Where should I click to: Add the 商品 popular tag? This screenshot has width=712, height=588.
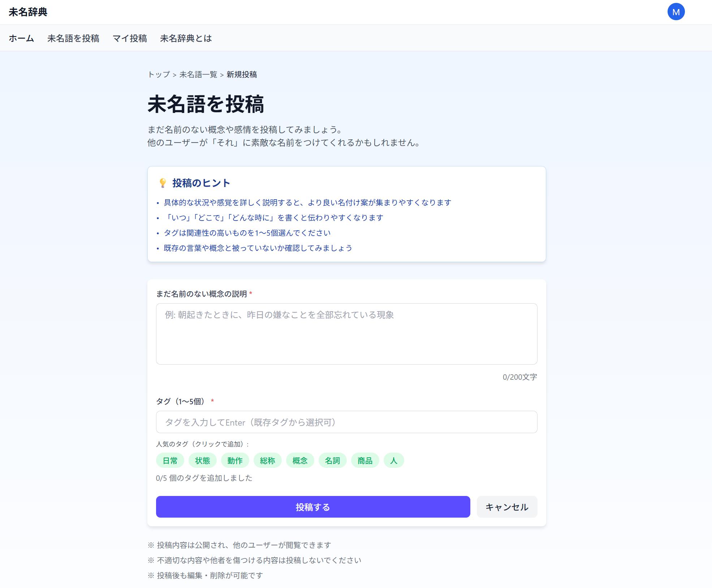tap(365, 461)
